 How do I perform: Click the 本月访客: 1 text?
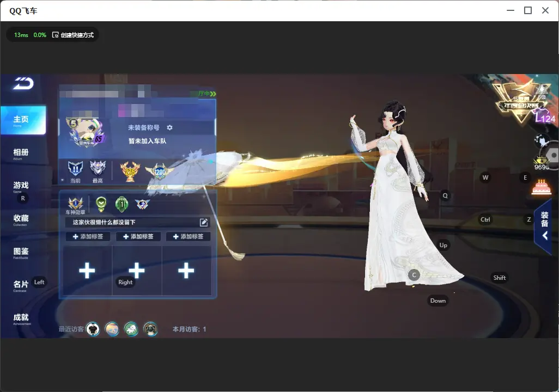(189, 329)
